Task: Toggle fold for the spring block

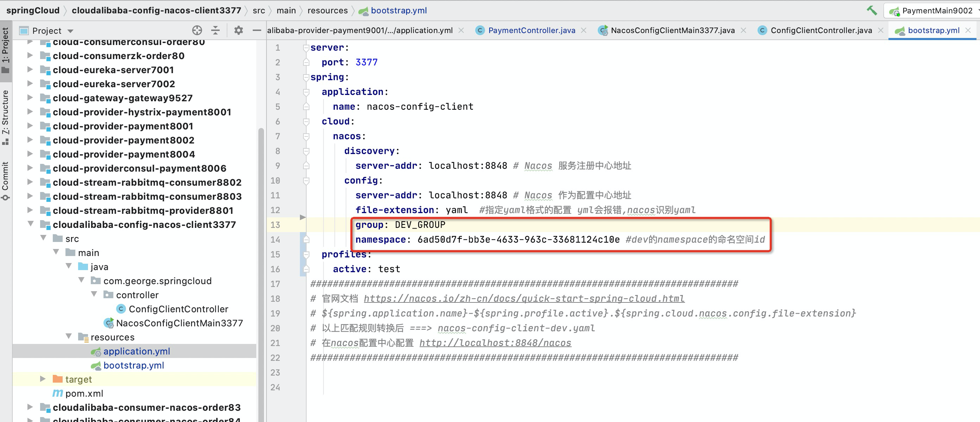Action: pyautogui.click(x=306, y=77)
